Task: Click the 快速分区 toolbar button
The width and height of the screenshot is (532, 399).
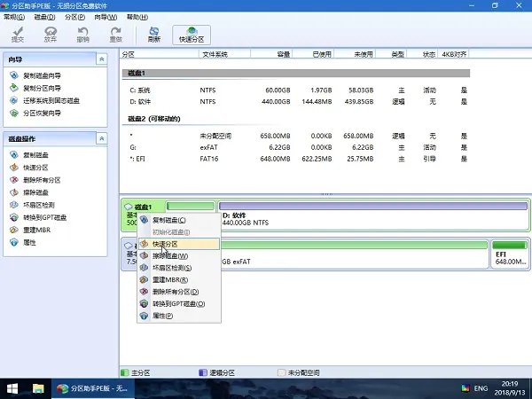Action: click(x=191, y=35)
